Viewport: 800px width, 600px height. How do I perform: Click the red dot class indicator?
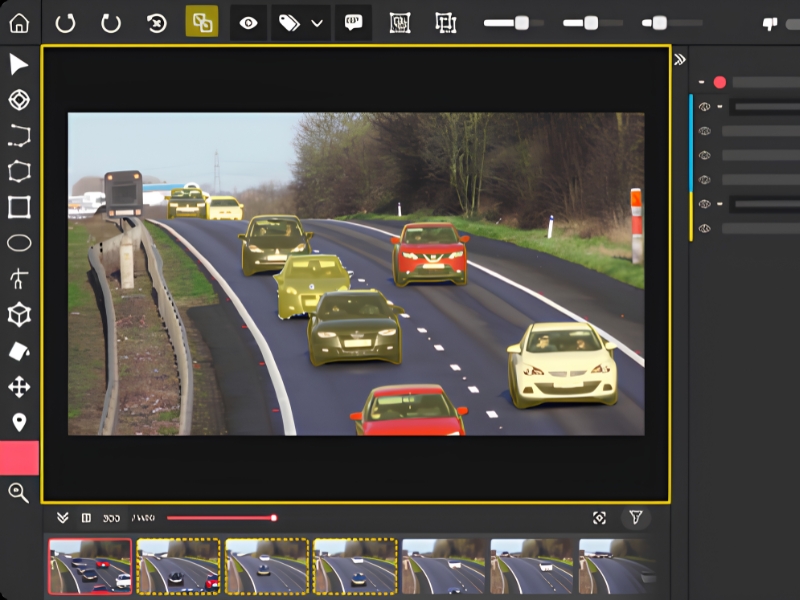(x=719, y=82)
